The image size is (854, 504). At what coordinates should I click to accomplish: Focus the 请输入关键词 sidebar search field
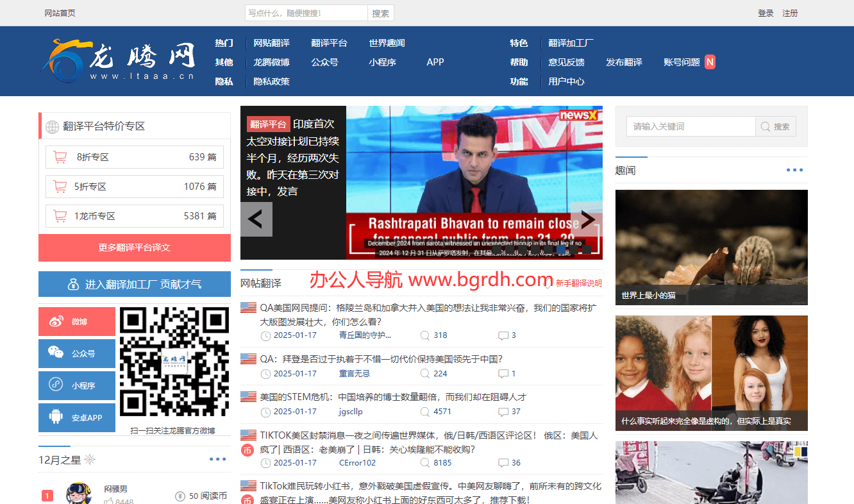click(x=691, y=126)
